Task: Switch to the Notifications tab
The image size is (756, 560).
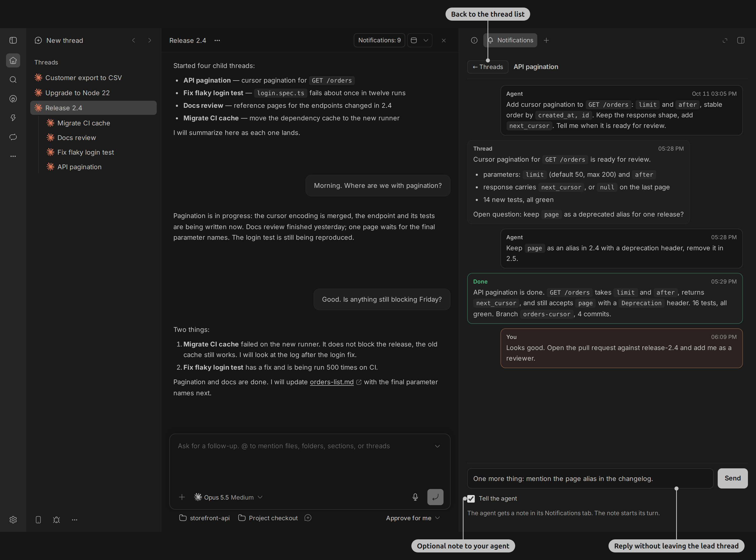Action: click(511, 40)
